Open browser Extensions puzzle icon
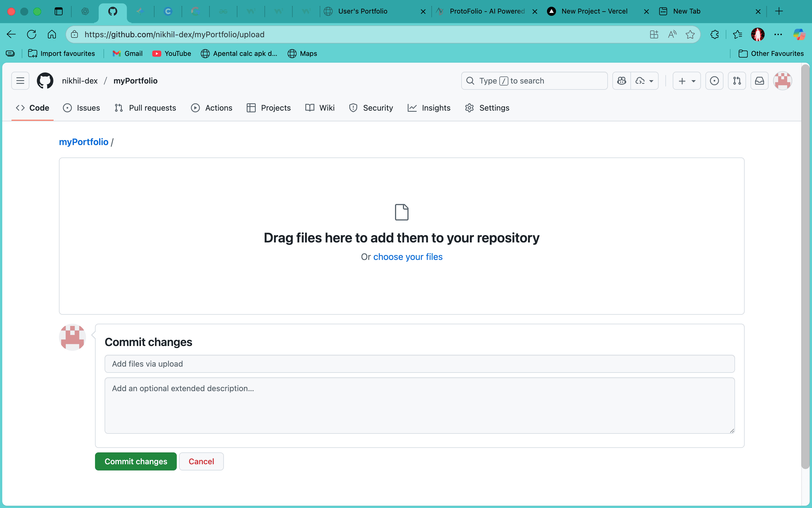 715,34
